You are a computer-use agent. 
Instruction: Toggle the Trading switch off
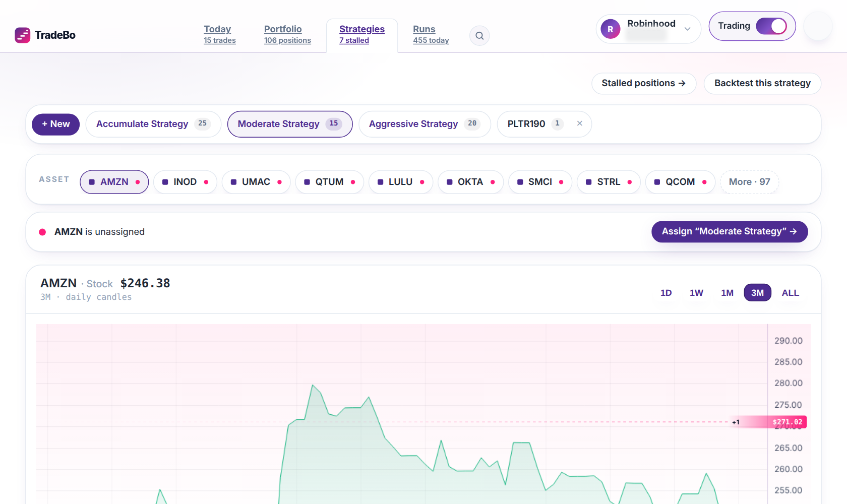coord(771,26)
